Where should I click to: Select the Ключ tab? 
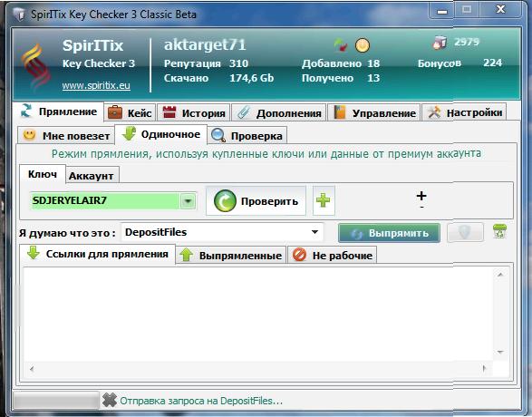click(x=43, y=174)
